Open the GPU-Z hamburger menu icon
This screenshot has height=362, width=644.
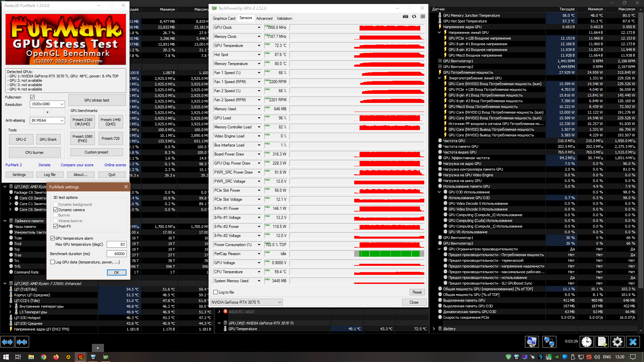[423, 16]
